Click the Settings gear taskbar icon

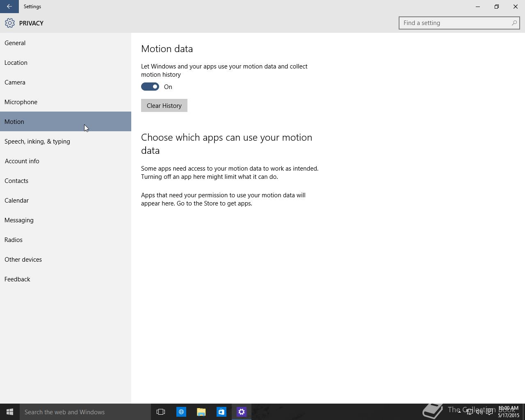click(242, 412)
